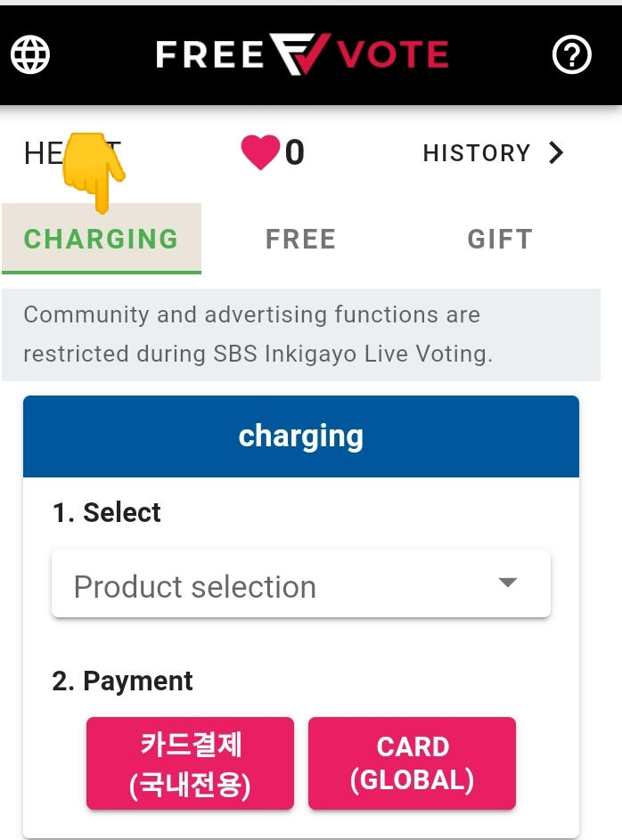Screen dimensions: 622x840
Task: Click the blue charging header bar
Action: click(300, 436)
